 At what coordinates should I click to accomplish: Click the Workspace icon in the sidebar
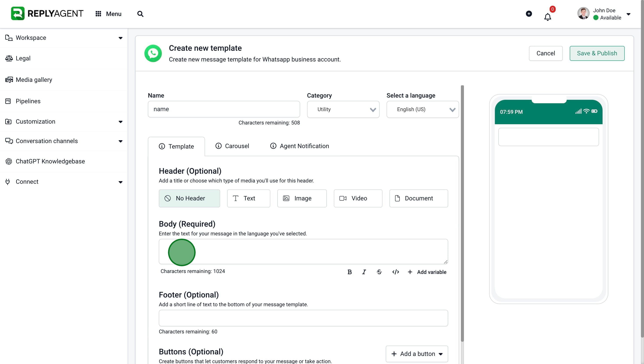coord(9,38)
